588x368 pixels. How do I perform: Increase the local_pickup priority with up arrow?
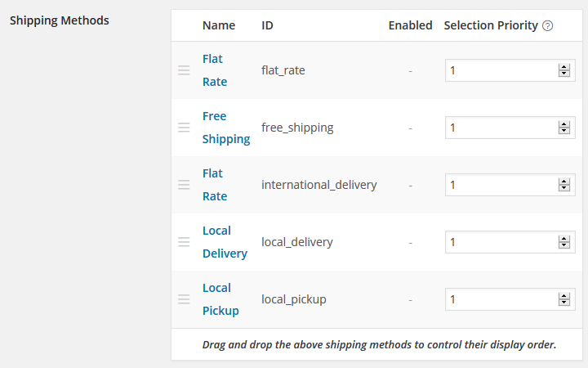point(563,296)
